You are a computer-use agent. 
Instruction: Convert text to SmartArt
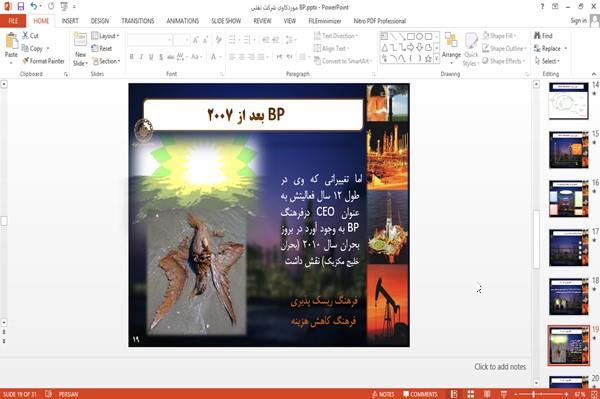point(342,61)
